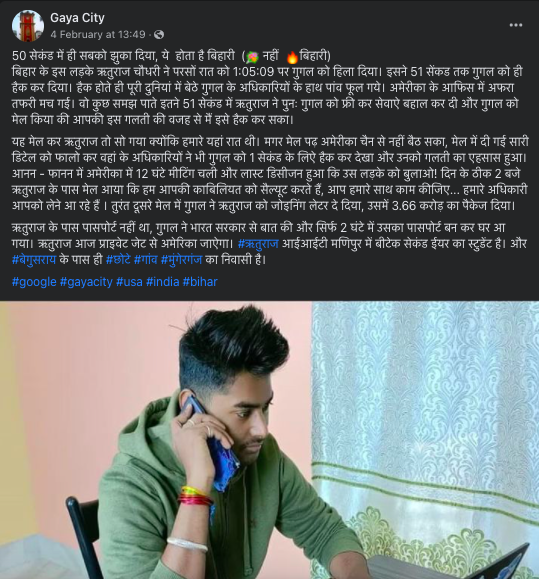Open the #बेगुसराय hashtag link
The height and width of the screenshot is (579, 539).
[x=34, y=260]
